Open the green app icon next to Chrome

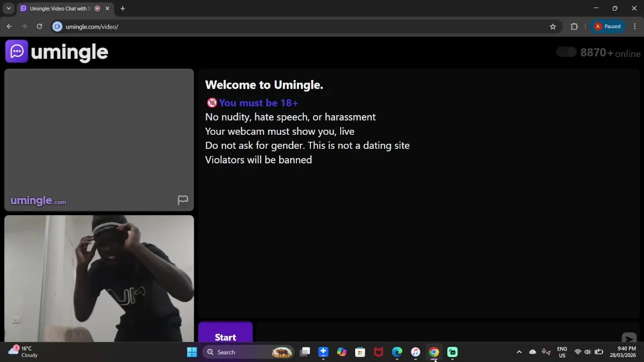(452, 352)
